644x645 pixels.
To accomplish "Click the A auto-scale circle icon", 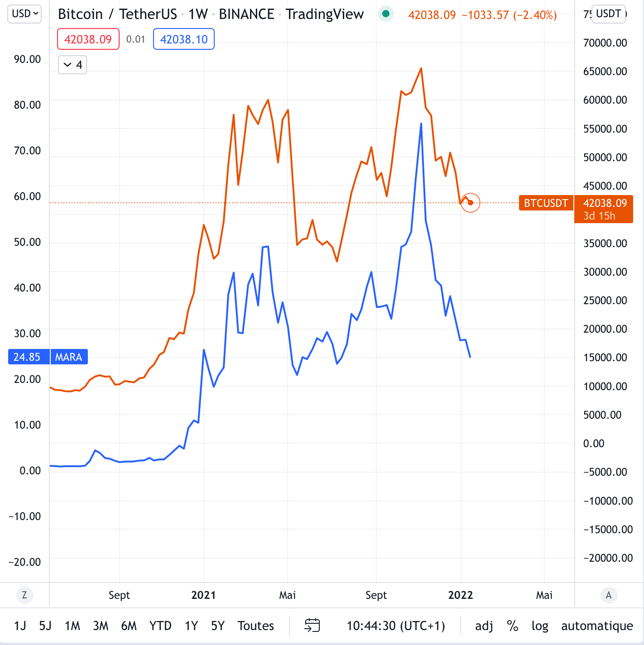I will (x=609, y=595).
